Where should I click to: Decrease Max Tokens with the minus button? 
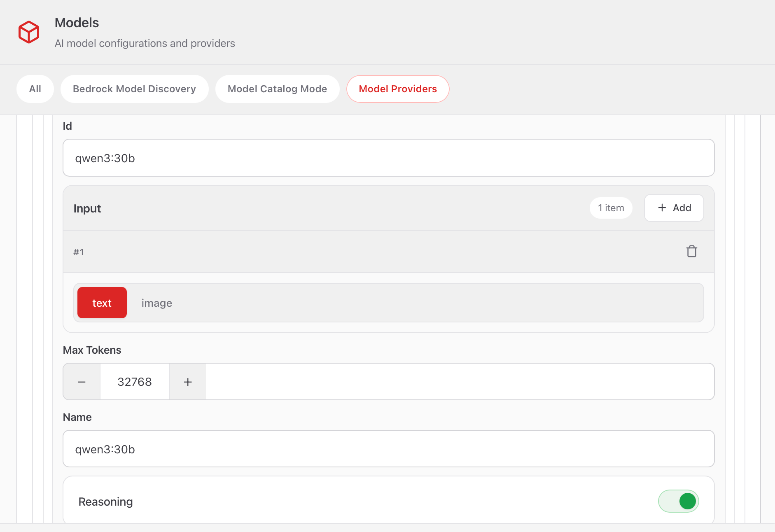click(82, 382)
